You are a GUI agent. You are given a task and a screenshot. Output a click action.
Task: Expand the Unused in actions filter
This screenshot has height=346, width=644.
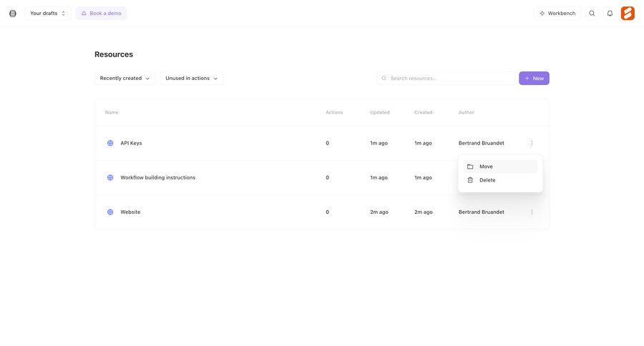pyautogui.click(x=191, y=79)
